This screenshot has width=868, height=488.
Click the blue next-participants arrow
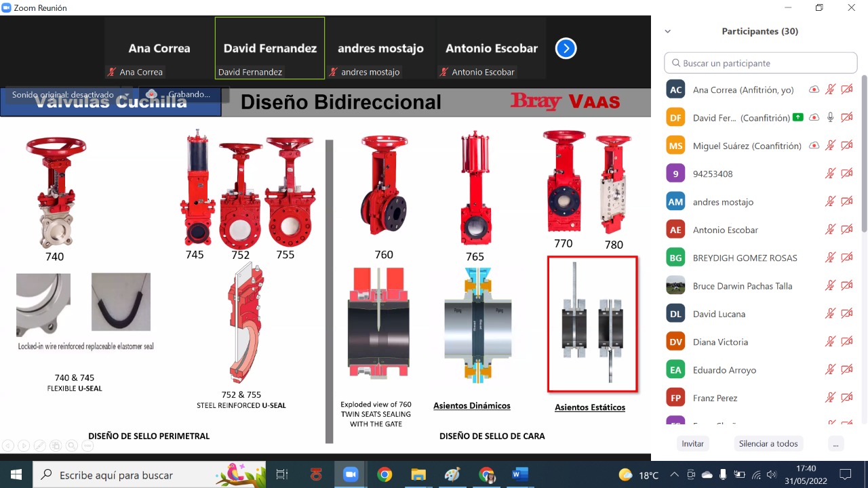point(566,48)
